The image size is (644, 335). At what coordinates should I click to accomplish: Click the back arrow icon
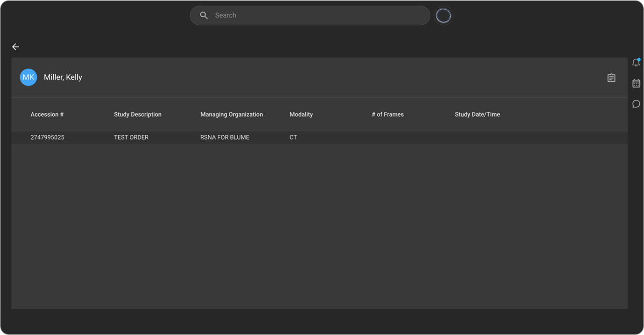(x=15, y=47)
